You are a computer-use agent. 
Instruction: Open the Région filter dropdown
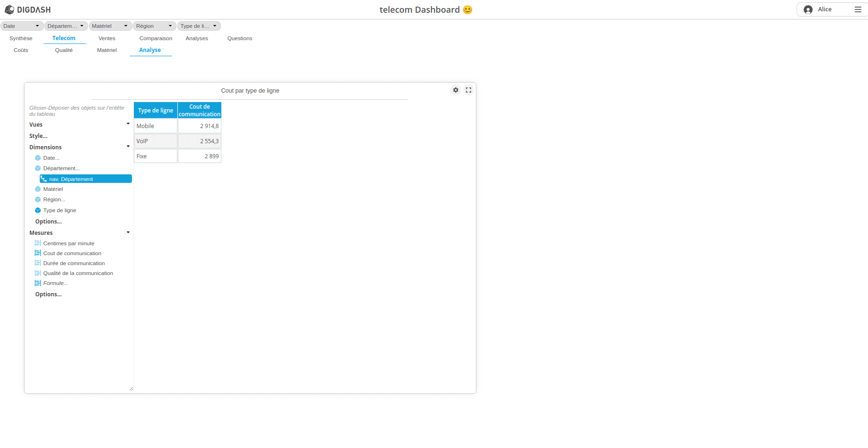[155, 26]
